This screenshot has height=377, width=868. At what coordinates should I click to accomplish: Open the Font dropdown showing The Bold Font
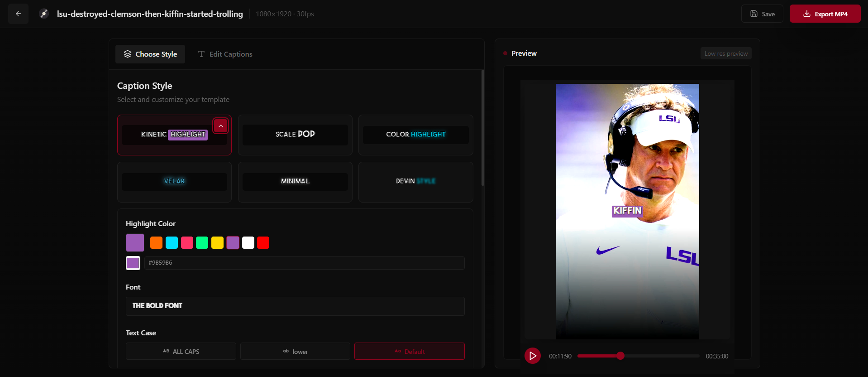pyautogui.click(x=295, y=306)
